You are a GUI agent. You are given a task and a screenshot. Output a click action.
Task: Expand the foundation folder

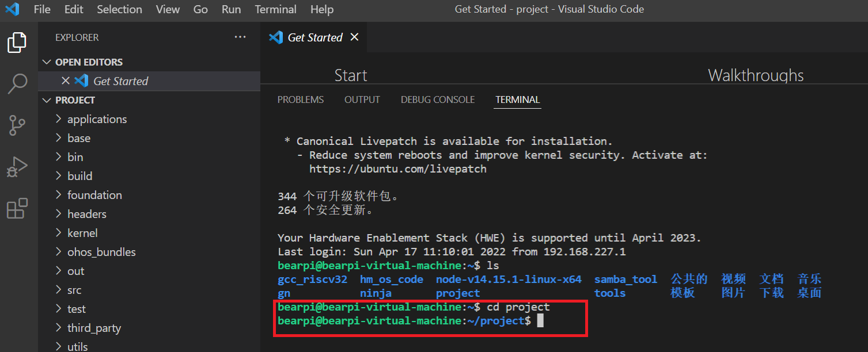pyautogui.click(x=149, y=195)
